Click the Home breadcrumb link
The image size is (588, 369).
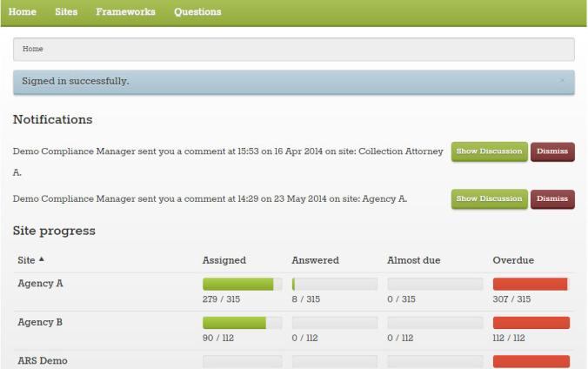[x=33, y=49]
